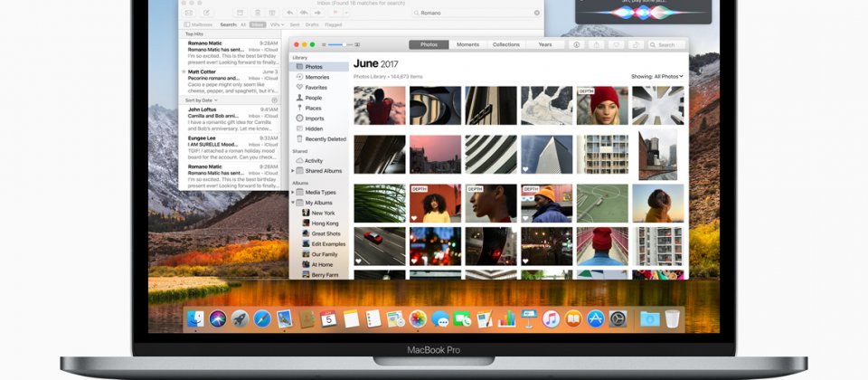Click the Info button in Photos toolbar

pyautogui.click(x=576, y=45)
